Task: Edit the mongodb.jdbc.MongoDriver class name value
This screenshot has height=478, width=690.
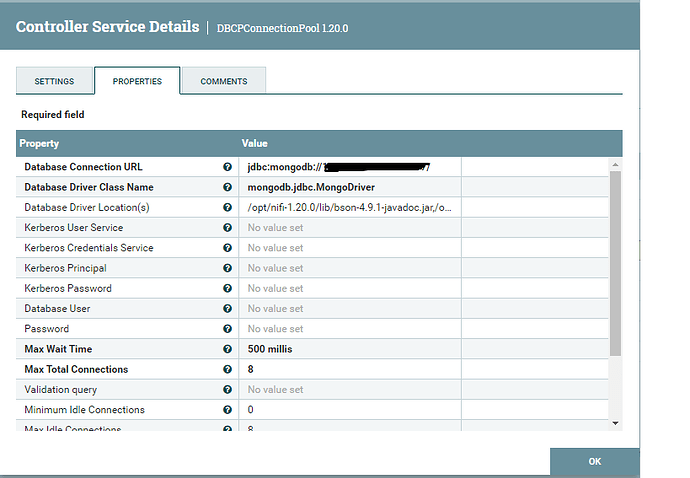Action: click(x=349, y=187)
